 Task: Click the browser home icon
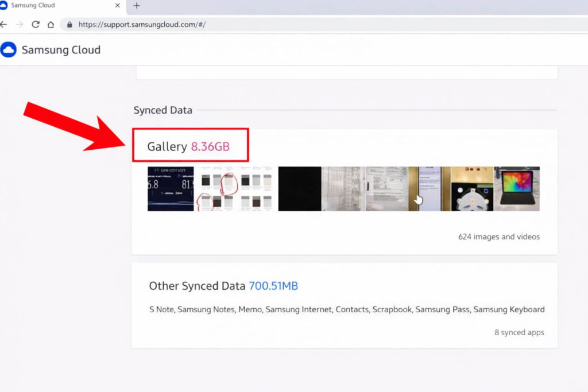[51, 25]
